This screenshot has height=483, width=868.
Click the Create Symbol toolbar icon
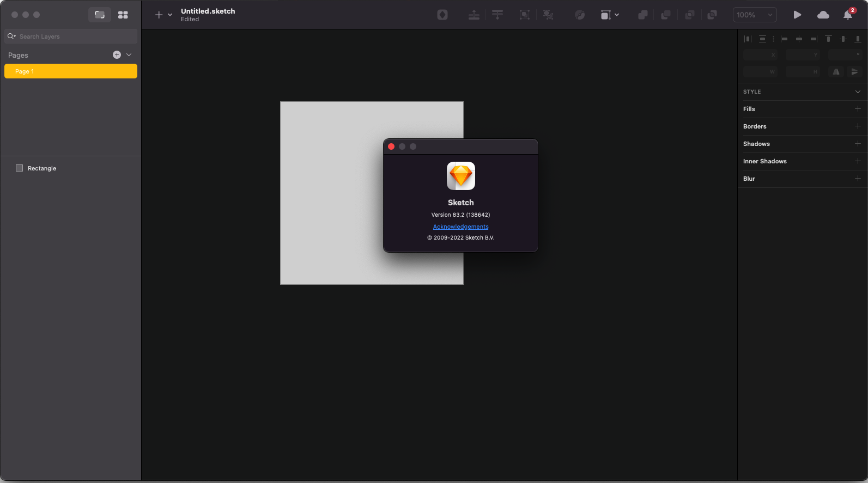coord(442,15)
